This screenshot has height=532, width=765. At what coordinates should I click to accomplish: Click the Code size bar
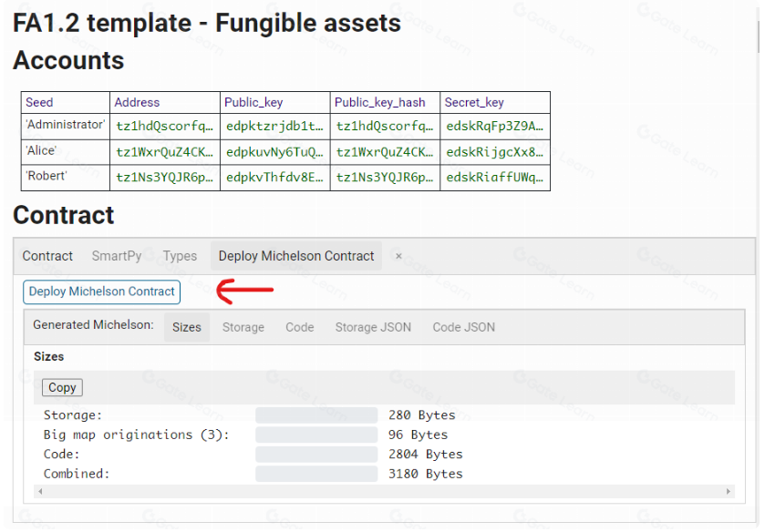[x=316, y=455]
